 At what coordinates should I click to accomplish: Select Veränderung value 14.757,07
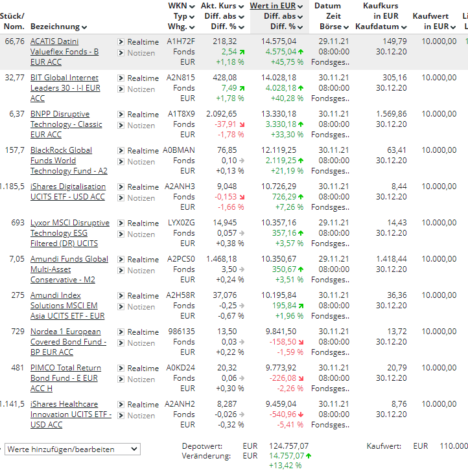[x=287, y=456]
